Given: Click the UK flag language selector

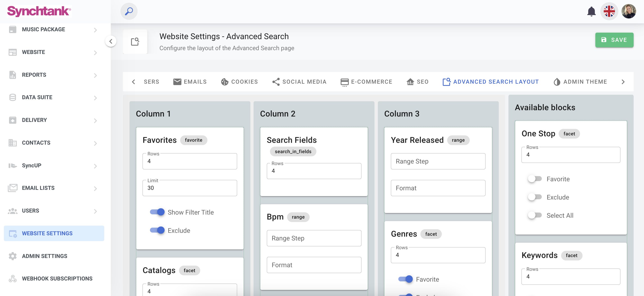Looking at the screenshot, I should pyautogui.click(x=609, y=11).
